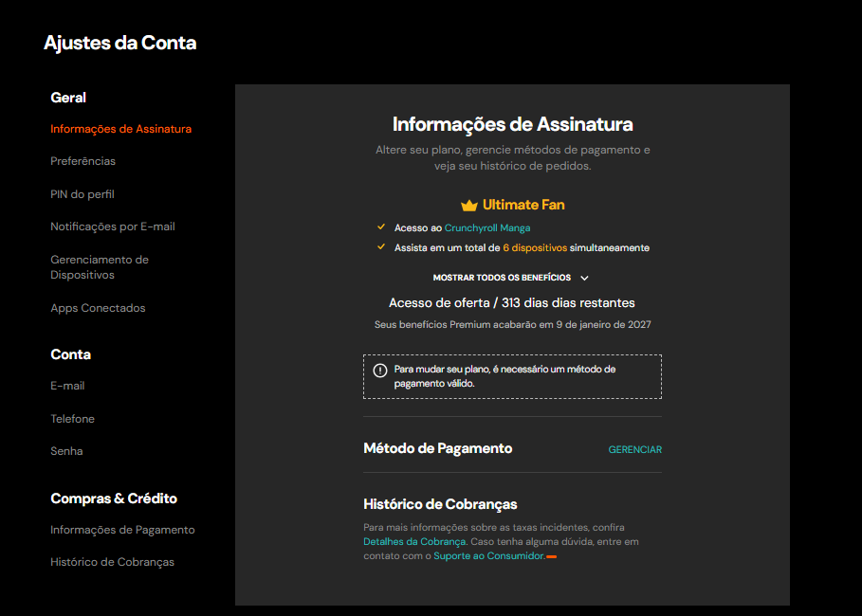Select Informações de Assinatura in sidebar
This screenshot has width=862, height=616.
[120, 128]
